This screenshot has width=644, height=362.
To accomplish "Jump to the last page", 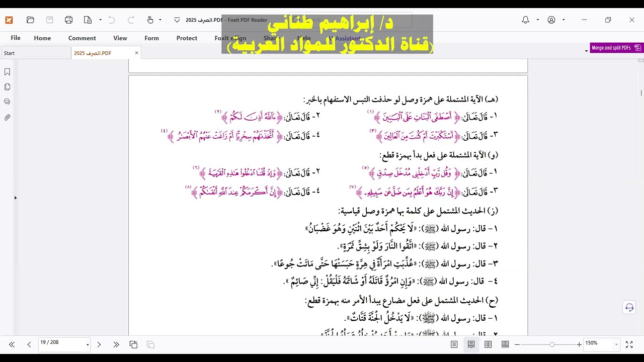I will (116, 344).
